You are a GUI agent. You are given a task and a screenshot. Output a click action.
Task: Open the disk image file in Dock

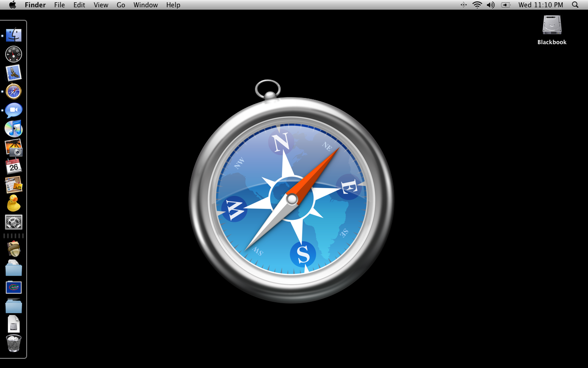click(x=14, y=324)
